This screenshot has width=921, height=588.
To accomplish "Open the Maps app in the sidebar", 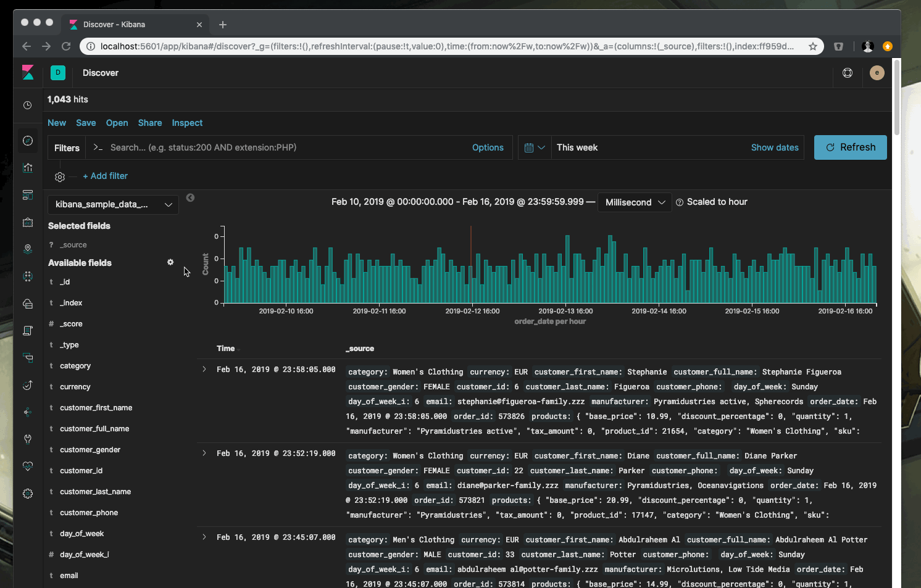I will coord(28,249).
